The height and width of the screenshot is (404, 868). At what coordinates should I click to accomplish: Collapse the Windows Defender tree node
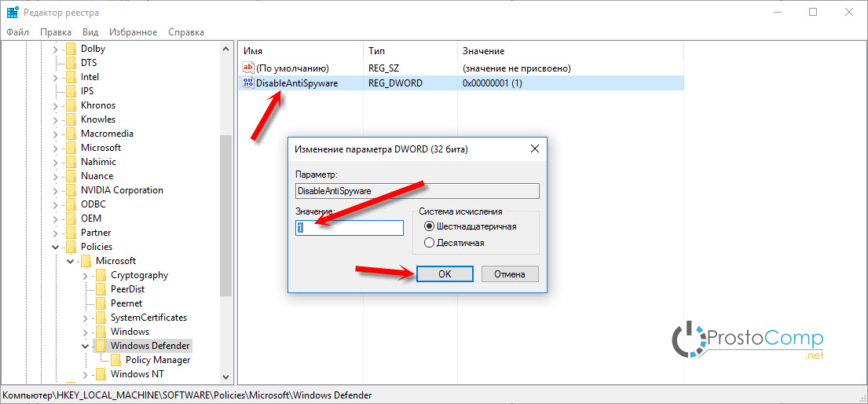point(85,346)
